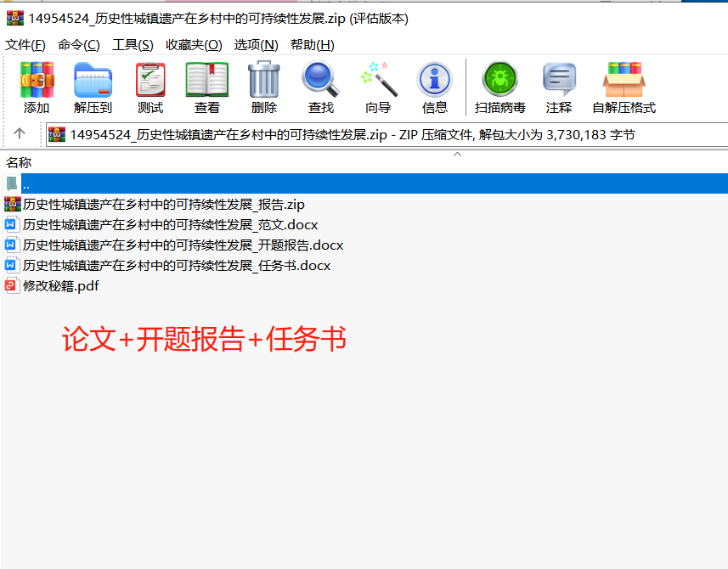Click the Word icon of 开题报告.docx
The height and width of the screenshot is (569, 728).
coord(12,245)
